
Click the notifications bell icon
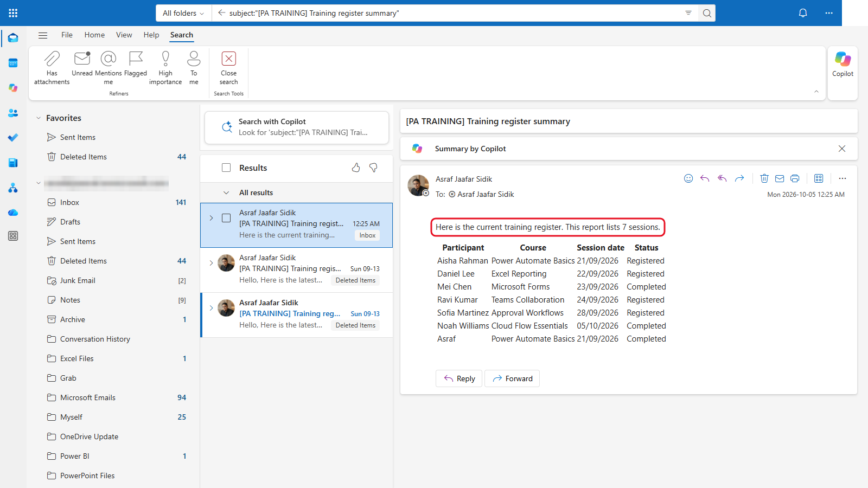(x=803, y=13)
